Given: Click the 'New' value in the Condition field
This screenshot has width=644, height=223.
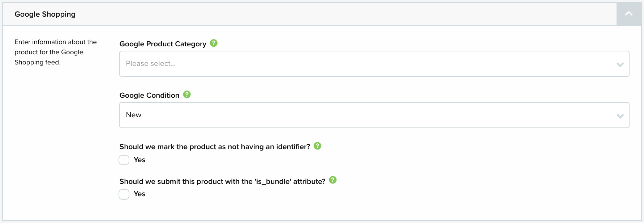Looking at the screenshot, I should [x=134, y=115].
